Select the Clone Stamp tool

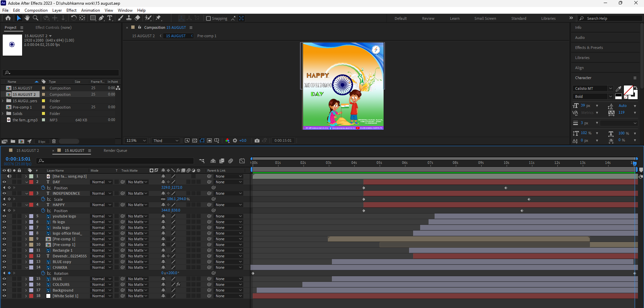click(x=129, y=18)
